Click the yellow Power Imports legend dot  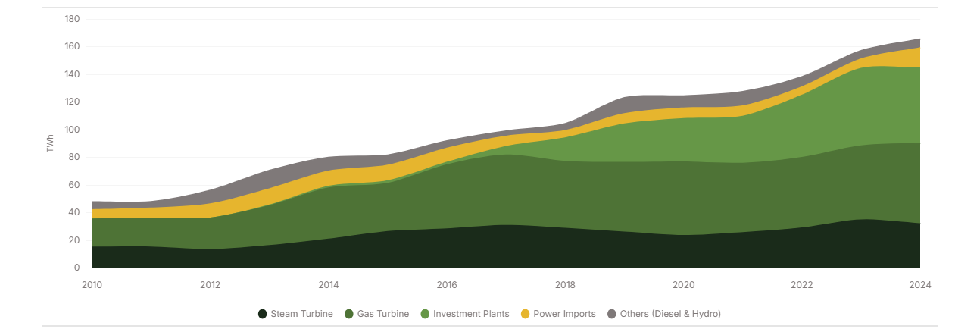click(526, 314)
